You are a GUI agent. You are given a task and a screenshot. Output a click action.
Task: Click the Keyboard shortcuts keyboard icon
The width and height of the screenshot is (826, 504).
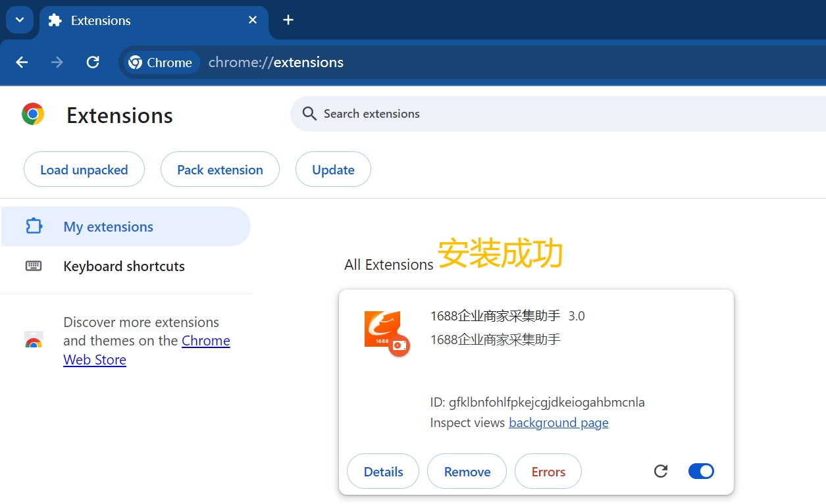click(34, 266)
